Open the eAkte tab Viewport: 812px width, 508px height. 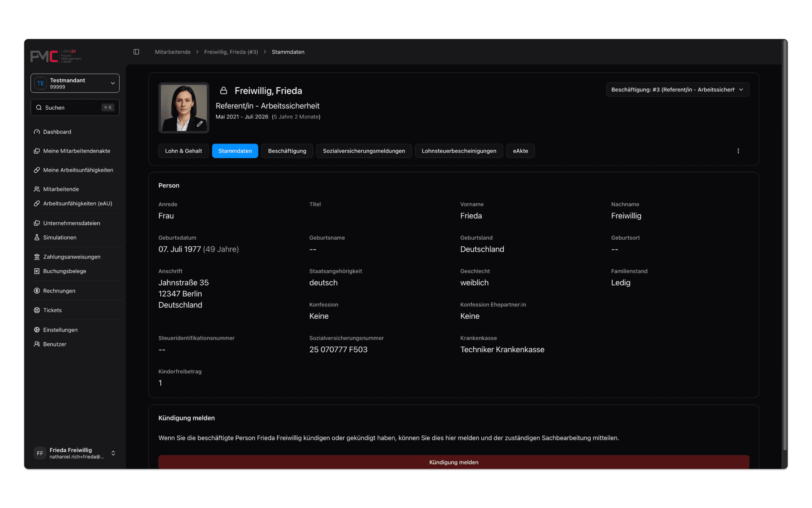click(520, 151)
